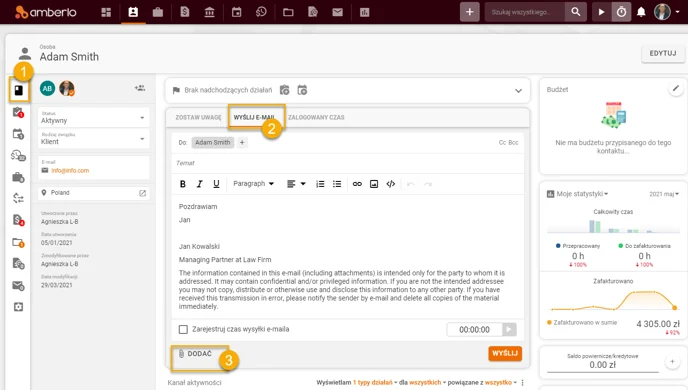Start the timer play button in header
The image size is (688, 390).
click(x=602, y=12)
